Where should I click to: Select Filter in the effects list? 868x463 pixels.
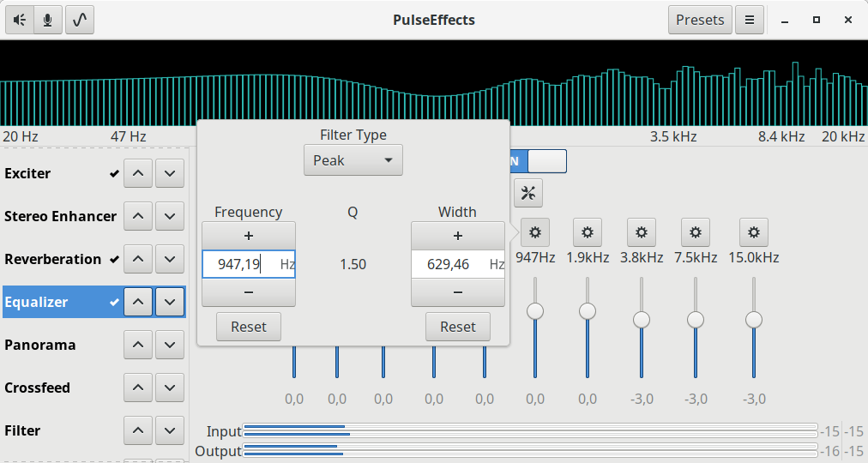pyautogui.click(x=94, y=430)
